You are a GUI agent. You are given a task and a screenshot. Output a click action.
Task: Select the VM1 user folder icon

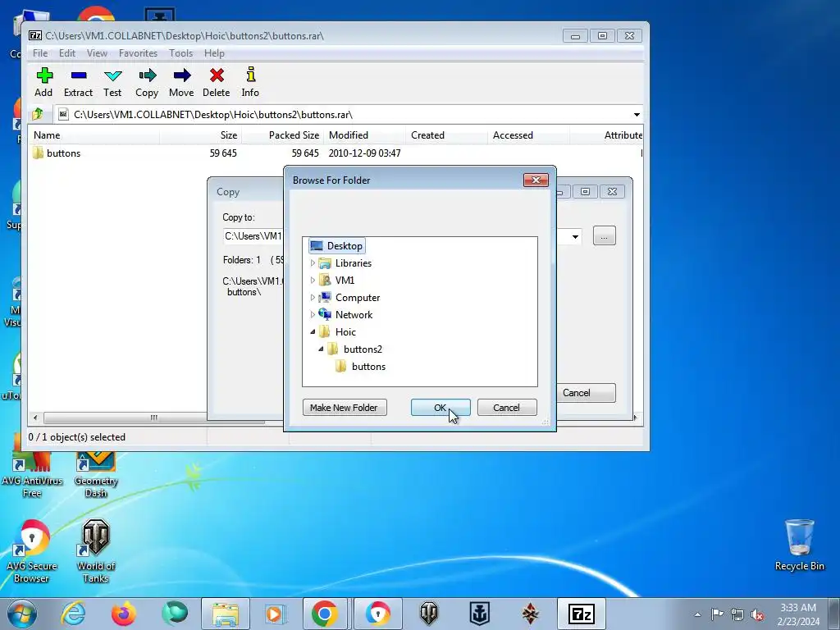(325, 281)
